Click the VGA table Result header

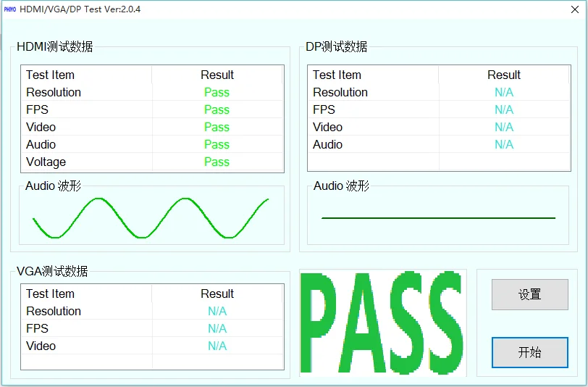217,294
